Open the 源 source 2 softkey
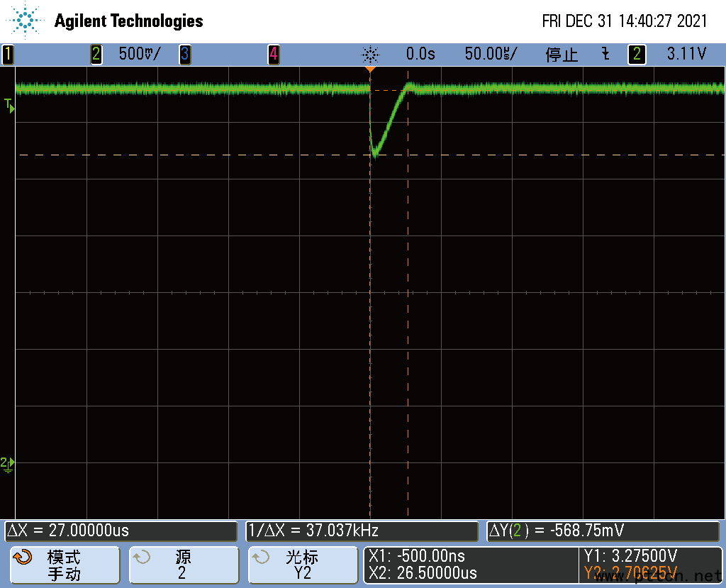The height and width of the screenshot is (588, 726). 183,565
